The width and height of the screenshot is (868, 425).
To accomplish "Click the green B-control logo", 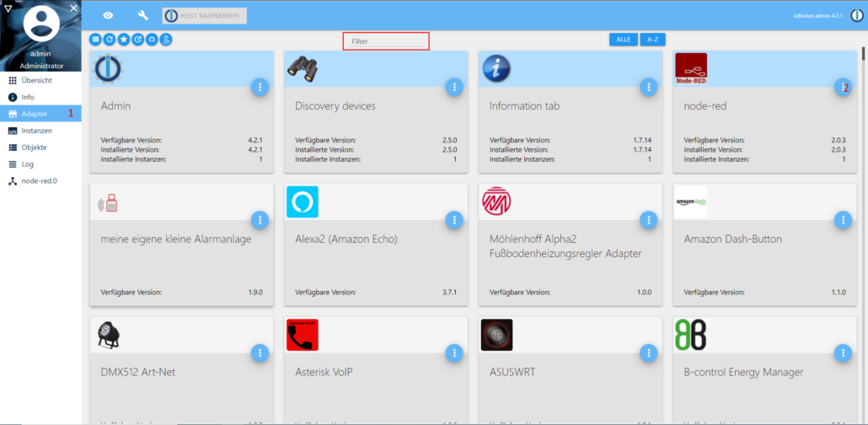I will pos(691,335).
